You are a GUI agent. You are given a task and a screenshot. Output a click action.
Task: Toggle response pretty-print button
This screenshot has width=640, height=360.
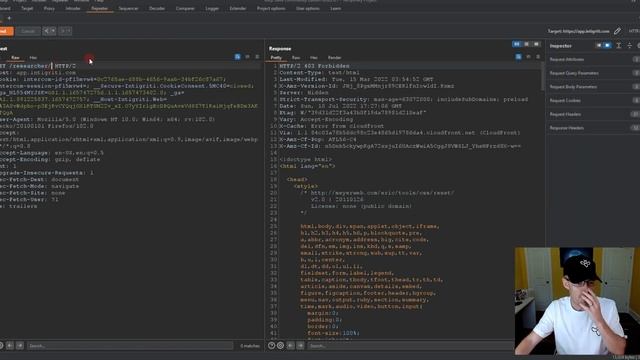(518, 57)
